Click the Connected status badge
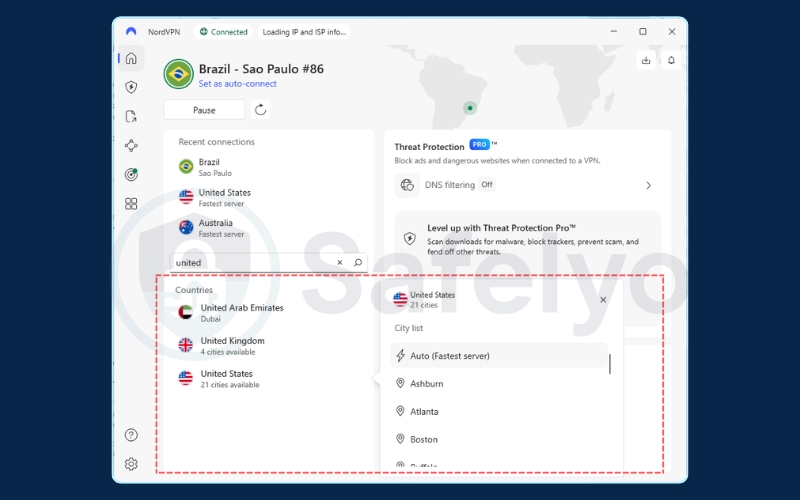 [223, 32]
